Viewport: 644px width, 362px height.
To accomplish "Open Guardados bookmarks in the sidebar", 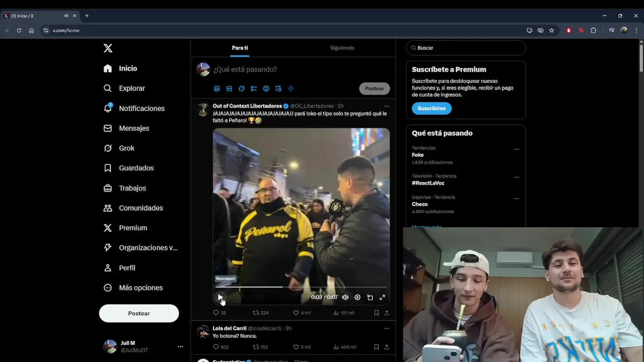I will tap(129, 168).
